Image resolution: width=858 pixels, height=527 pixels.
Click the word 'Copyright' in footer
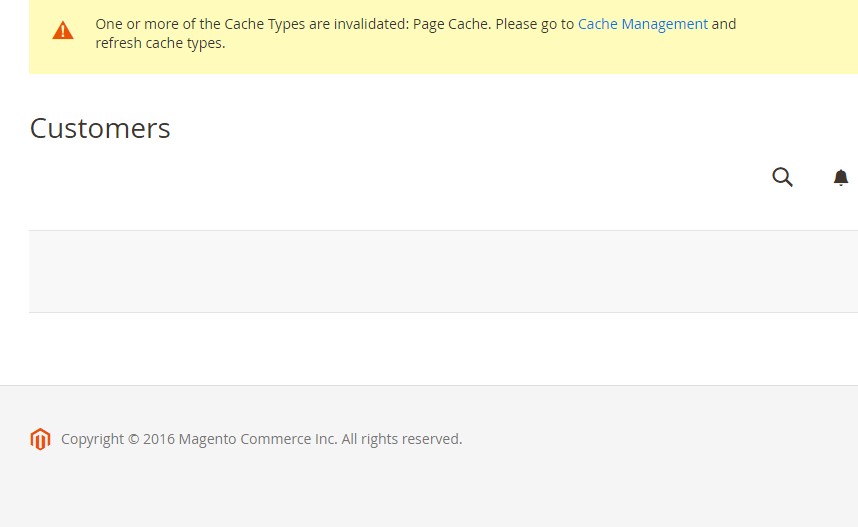tap(92, 439)
